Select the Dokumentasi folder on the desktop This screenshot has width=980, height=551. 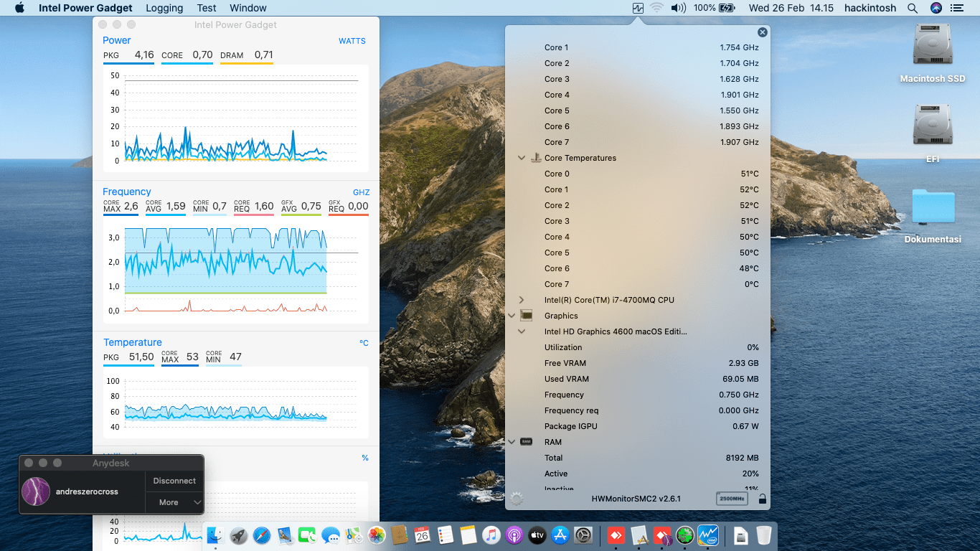point(933,215)
